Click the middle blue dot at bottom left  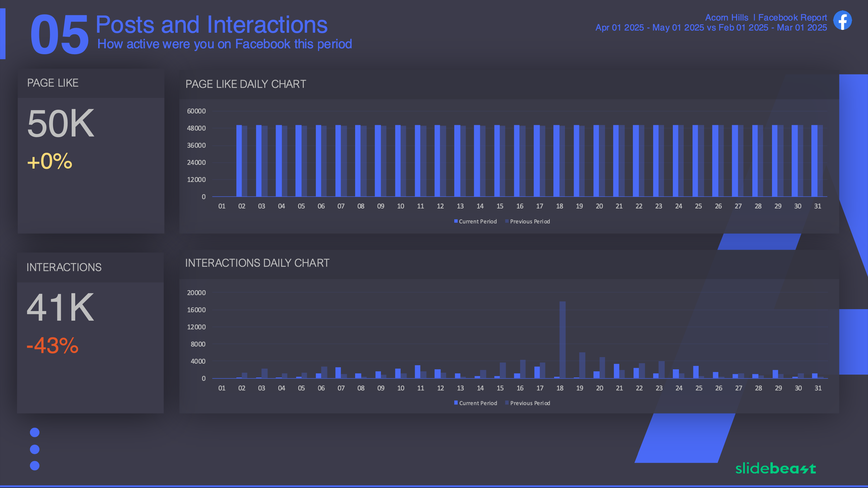[35, 449]
